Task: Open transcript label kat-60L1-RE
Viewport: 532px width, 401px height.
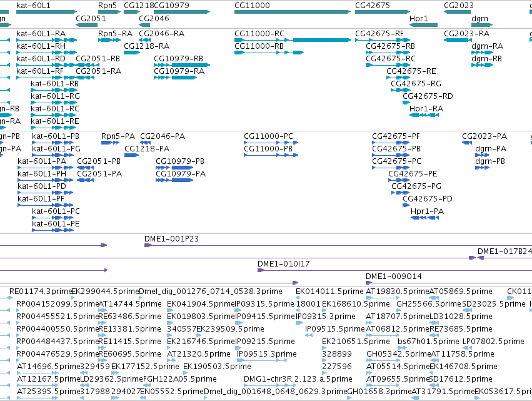Action: click(55, 121)
